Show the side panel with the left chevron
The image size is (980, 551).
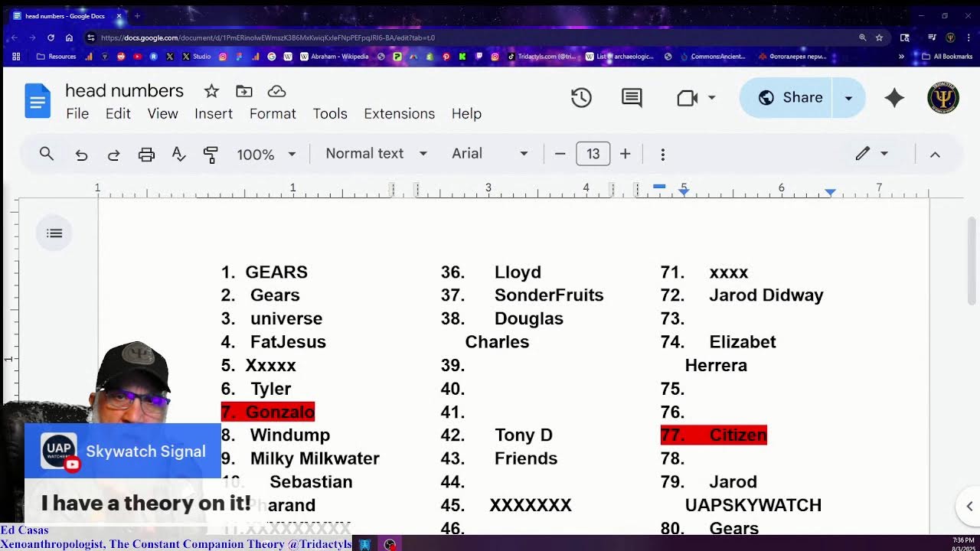[x=969, y=507]
